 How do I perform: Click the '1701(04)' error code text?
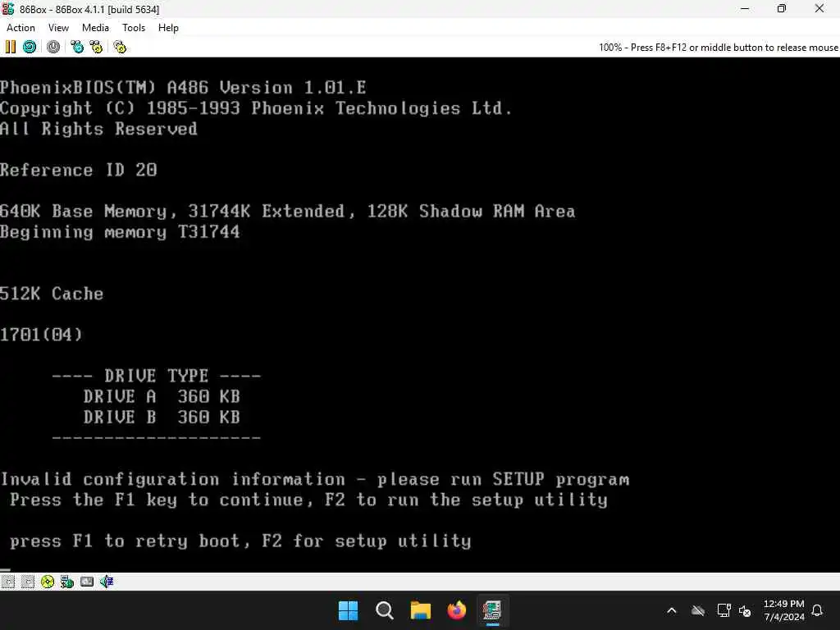[x=41, y=335]
